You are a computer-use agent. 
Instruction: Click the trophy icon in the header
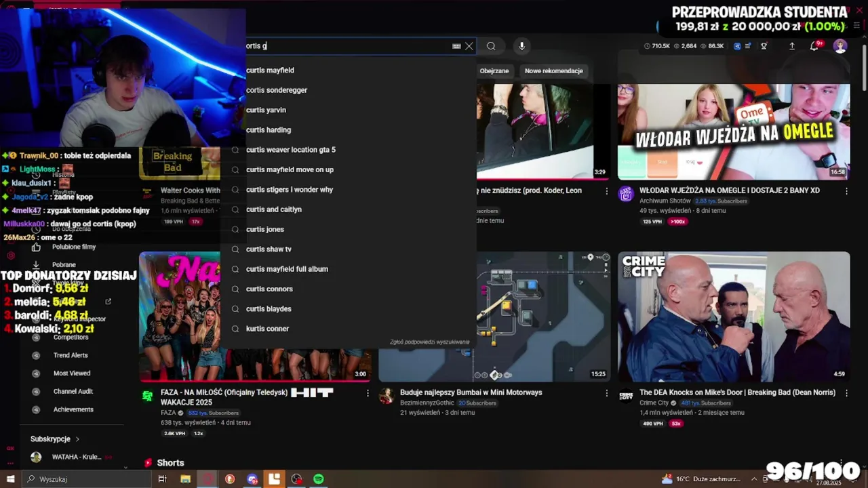(x=764, y=46)
